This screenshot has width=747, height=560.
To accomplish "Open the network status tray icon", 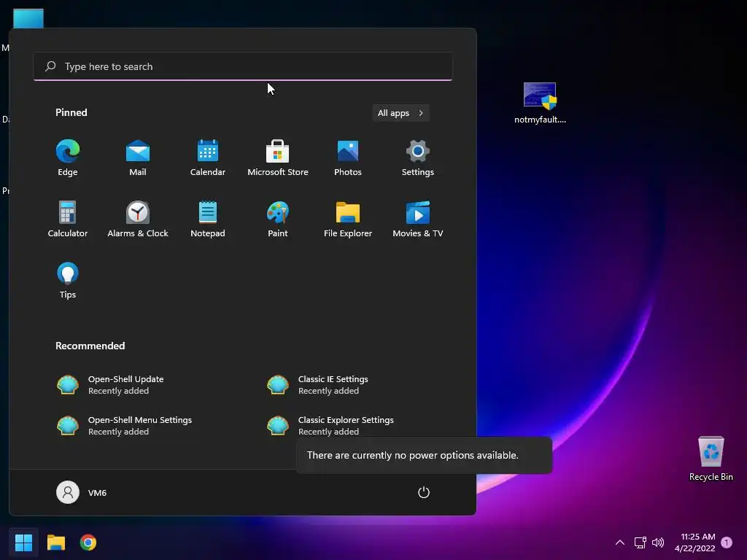I will click(x=640, y=542).
